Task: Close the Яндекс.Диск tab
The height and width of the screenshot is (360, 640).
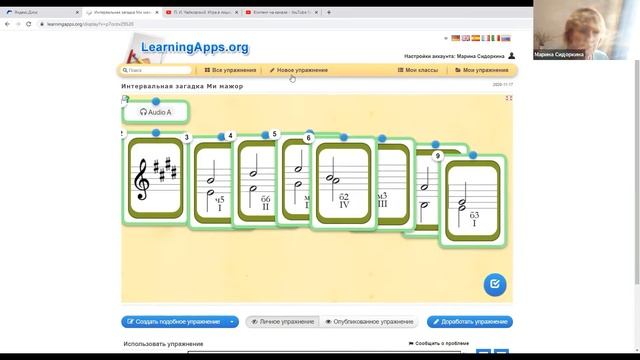Action: tap(77, 12)
